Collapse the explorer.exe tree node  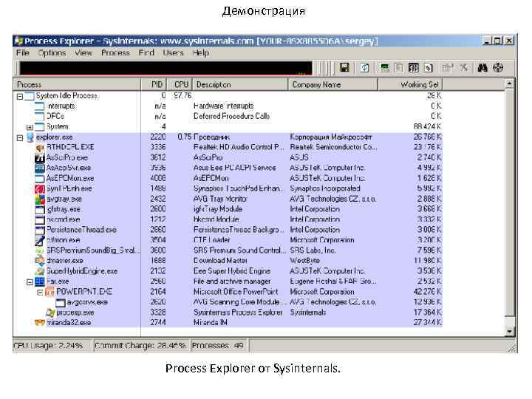coord(20,137)
